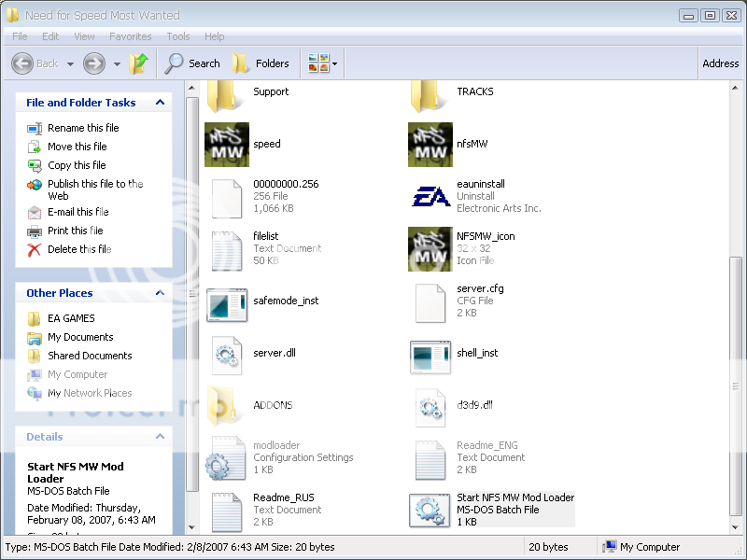Collapse the Other Places panel

(160, 293)
